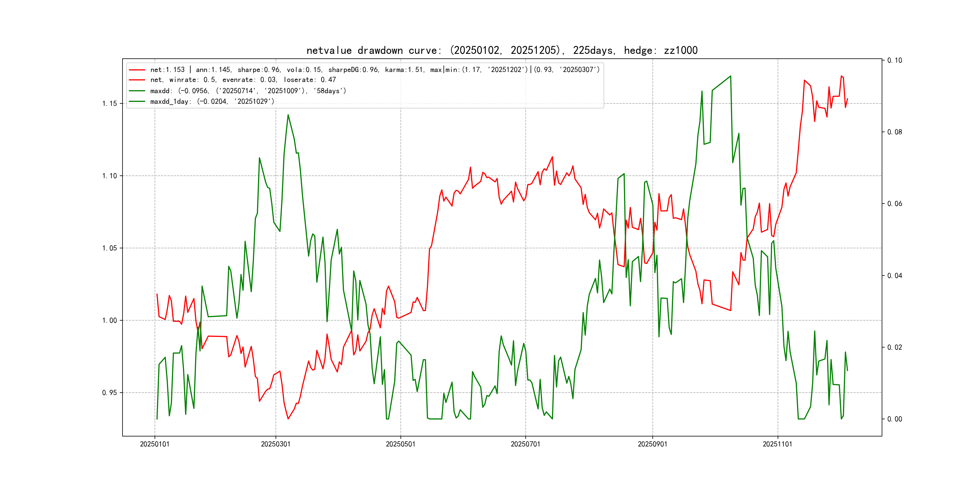The image size is (980, 490).
Task: Click the green swatch beside 'maxdd_1day' legend entry
Action: point(137,102)
